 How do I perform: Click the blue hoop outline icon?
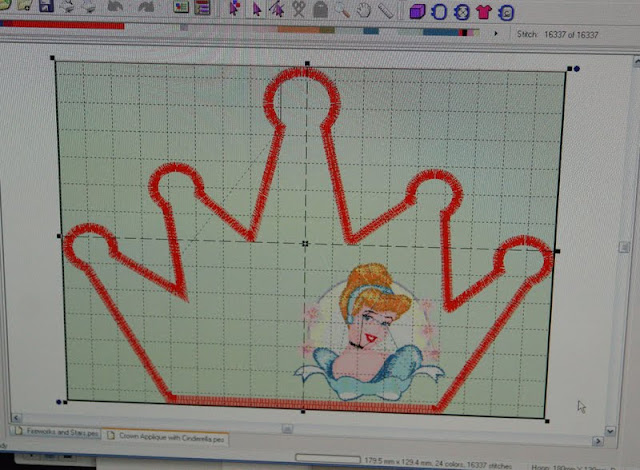[x=439, y=12]
